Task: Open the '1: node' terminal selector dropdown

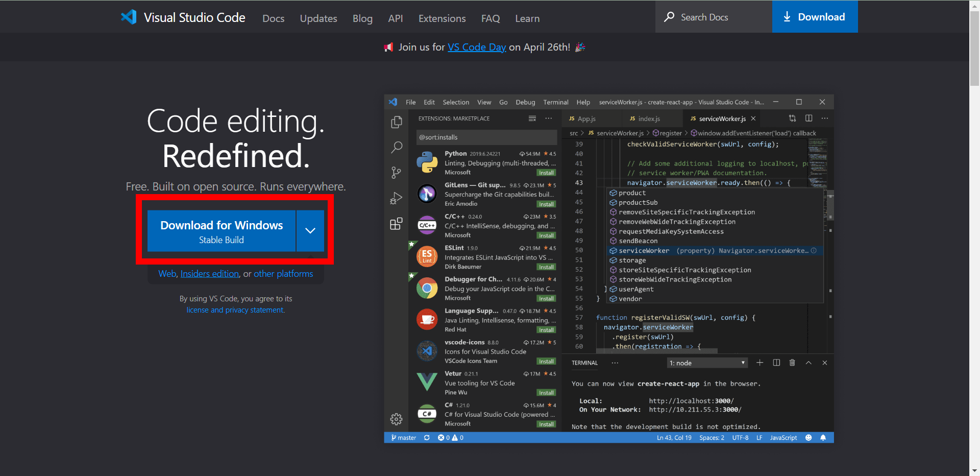Action: [707, 363]
